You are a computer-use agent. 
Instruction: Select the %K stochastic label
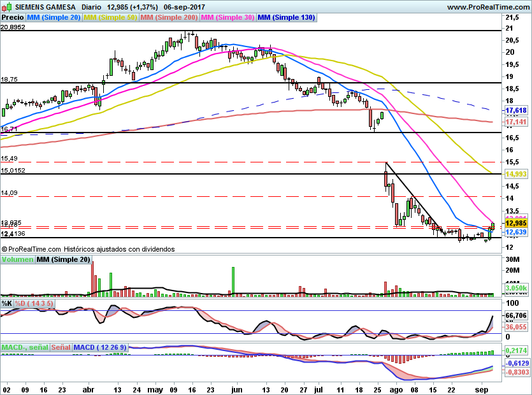7,303
